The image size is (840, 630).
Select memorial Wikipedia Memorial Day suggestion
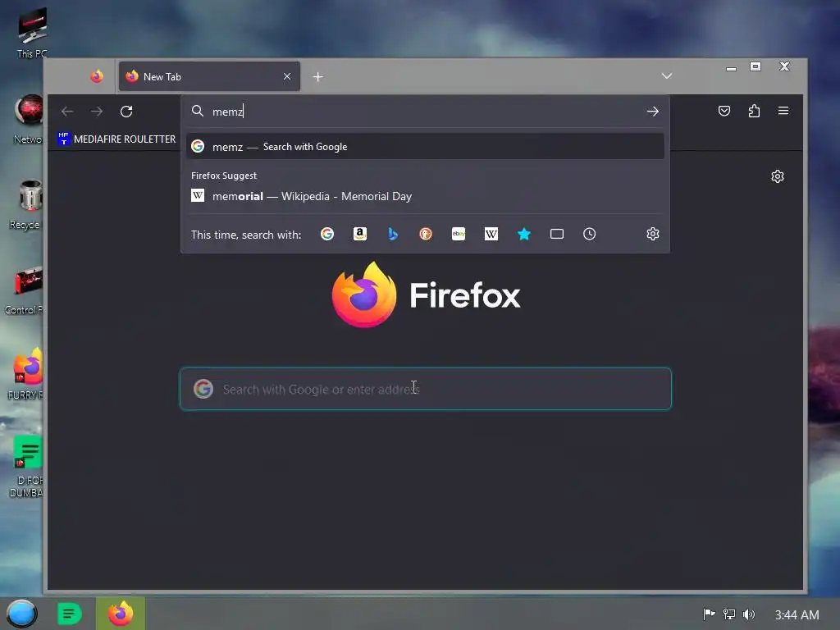point(426,196)
